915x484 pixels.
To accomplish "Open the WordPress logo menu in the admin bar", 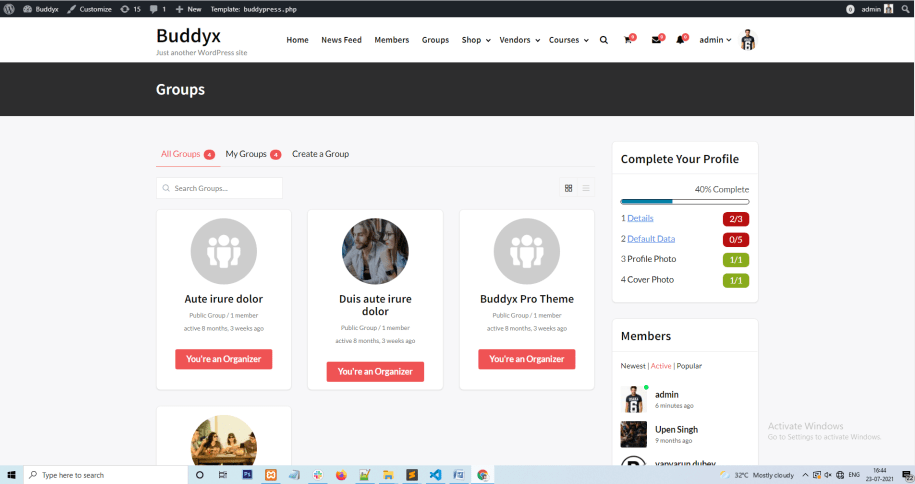I will (x=9, y=9).
